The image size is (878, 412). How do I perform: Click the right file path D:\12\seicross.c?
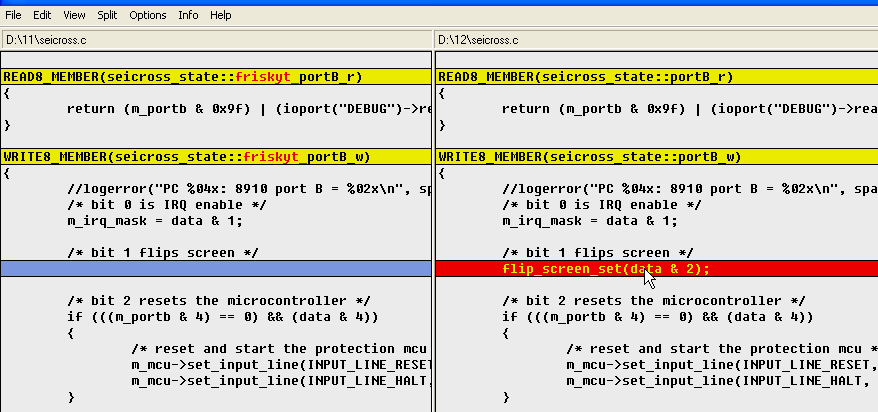[481, 40]
